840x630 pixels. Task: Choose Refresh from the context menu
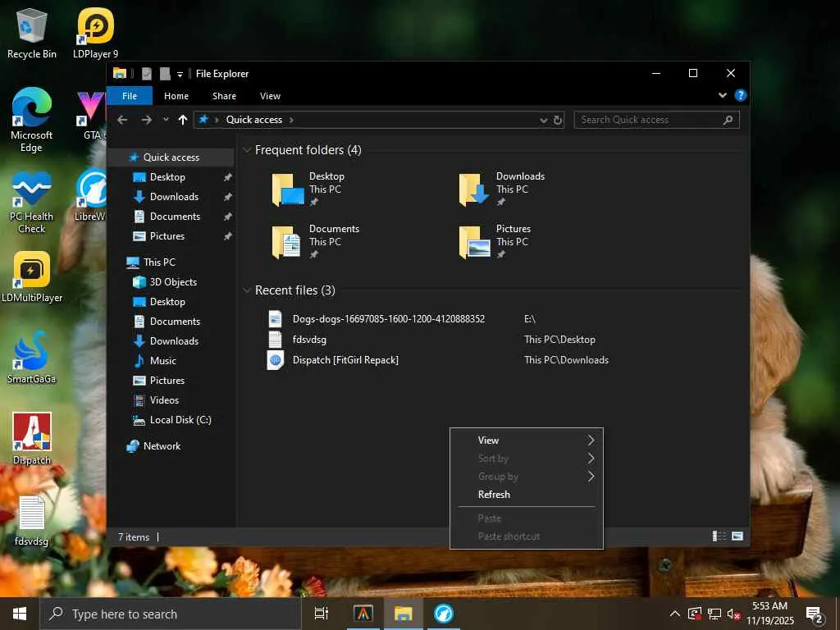494,495
